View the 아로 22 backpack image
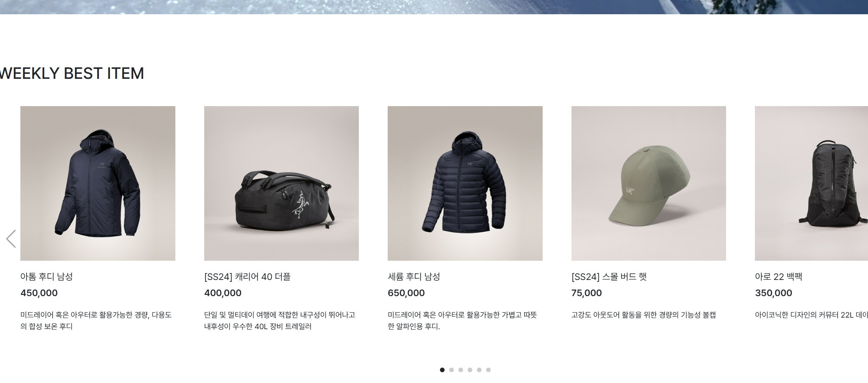 tap(811, 183)
